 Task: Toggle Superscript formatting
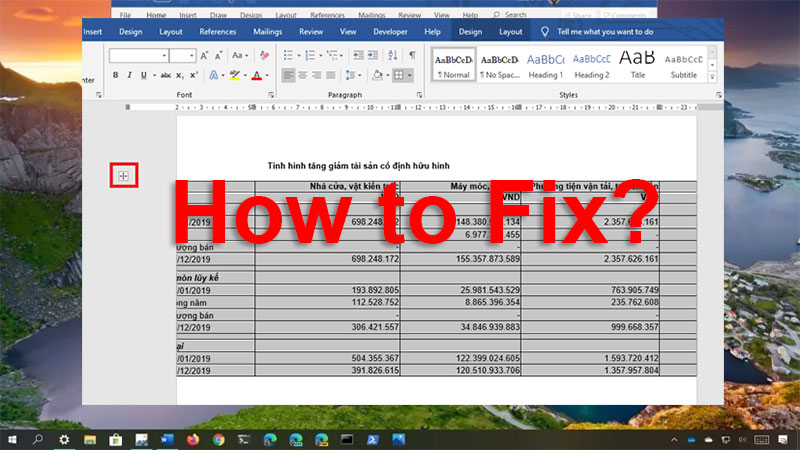[193, 75]
